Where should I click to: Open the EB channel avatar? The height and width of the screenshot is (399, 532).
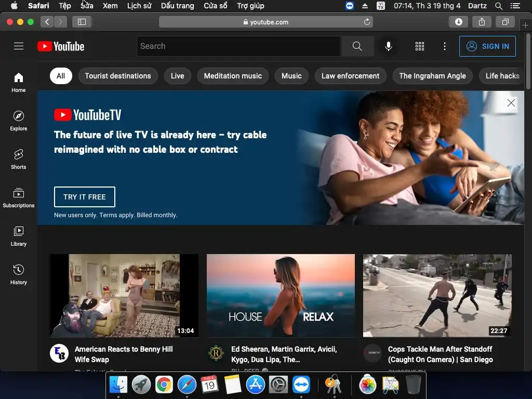click(59, 353)
